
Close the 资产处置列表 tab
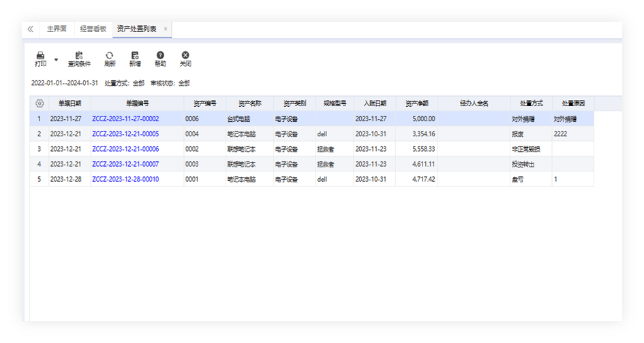coord(166,29)
